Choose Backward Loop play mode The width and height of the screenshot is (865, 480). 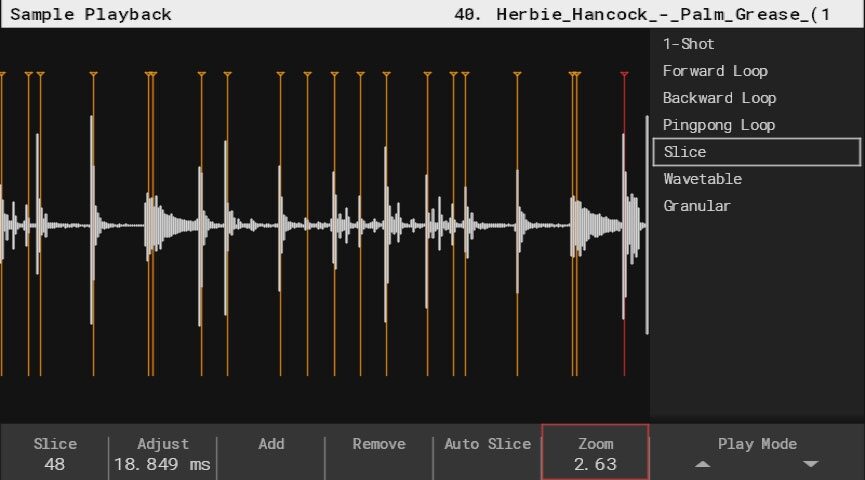point(719,98)
